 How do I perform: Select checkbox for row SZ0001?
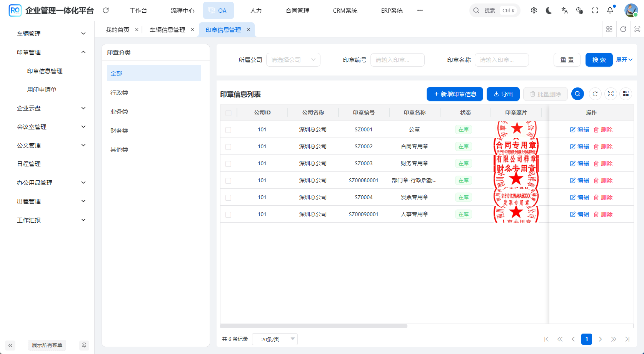(229, 130)
